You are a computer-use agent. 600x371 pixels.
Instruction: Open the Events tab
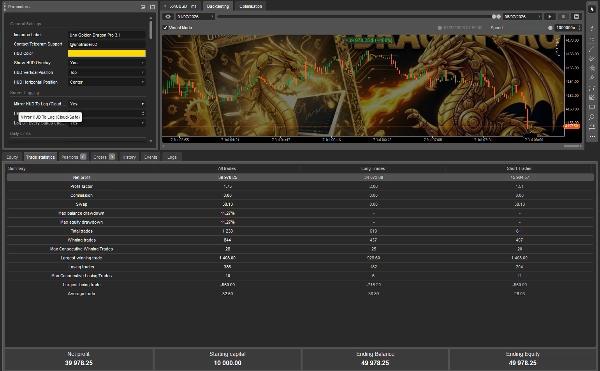(x=150, y=157)
